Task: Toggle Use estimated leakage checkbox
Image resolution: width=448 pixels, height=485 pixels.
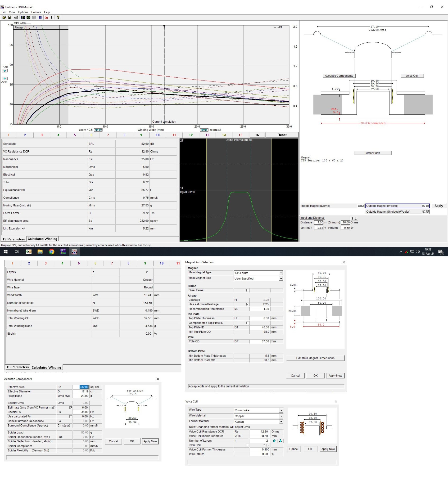Action: click(248, 305)
